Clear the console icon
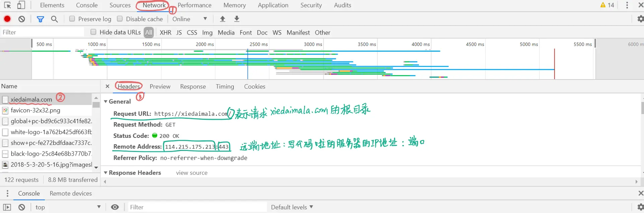The image size is (644, 213). [22, 207]
